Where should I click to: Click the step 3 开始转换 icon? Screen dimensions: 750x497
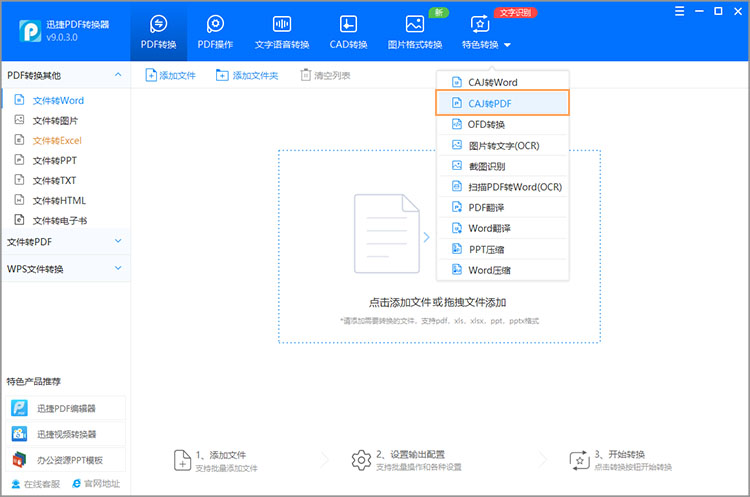tap(579, 460)
